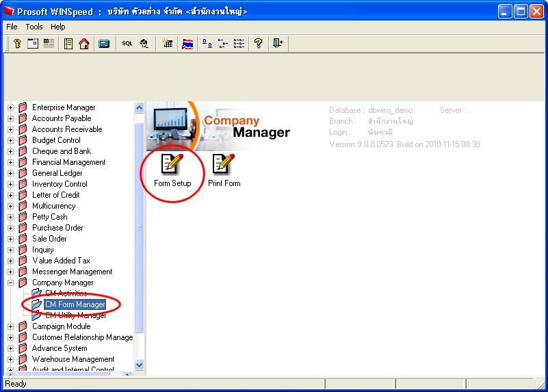Click the Company Manager banner image
548x392 pixels.
218,126
